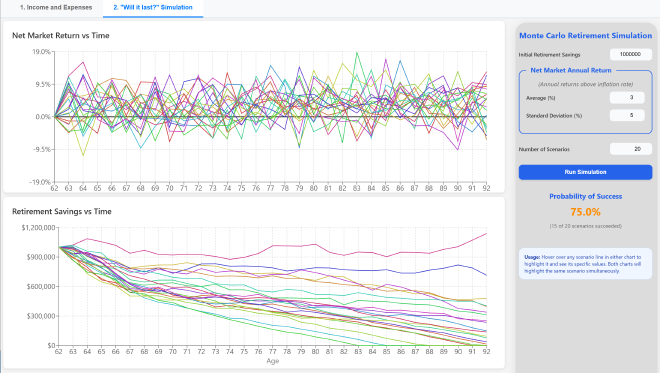660x373 pixels.
Task: Change the Standard Deviation (%) field
Action: (x=627, y=115)
